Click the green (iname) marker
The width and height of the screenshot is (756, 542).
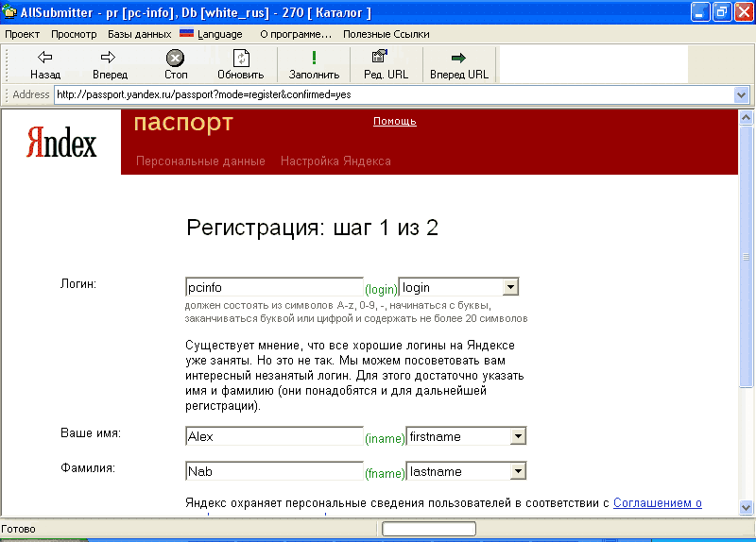click(385, 438)
